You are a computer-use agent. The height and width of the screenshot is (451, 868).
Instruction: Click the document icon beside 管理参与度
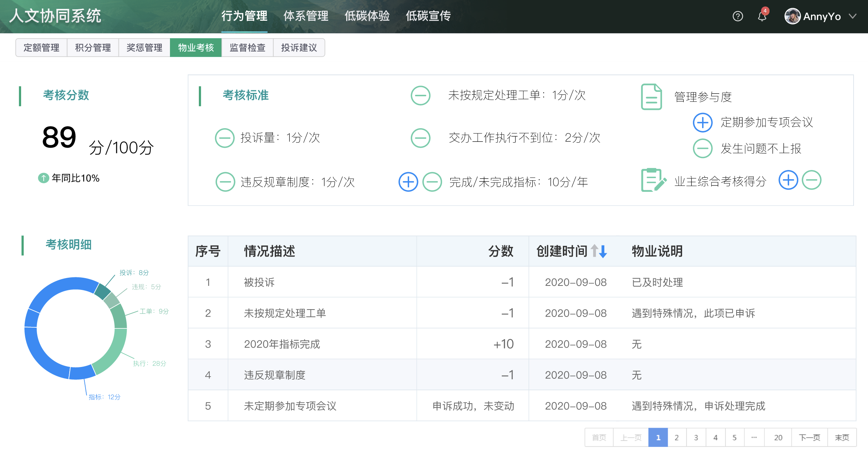651,97
